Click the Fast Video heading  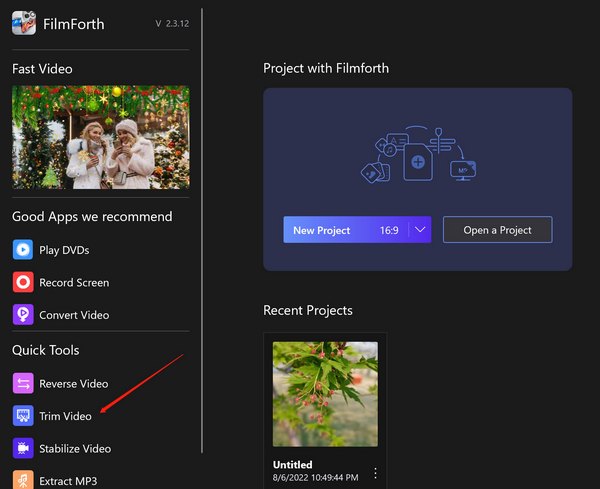[42, 69]
